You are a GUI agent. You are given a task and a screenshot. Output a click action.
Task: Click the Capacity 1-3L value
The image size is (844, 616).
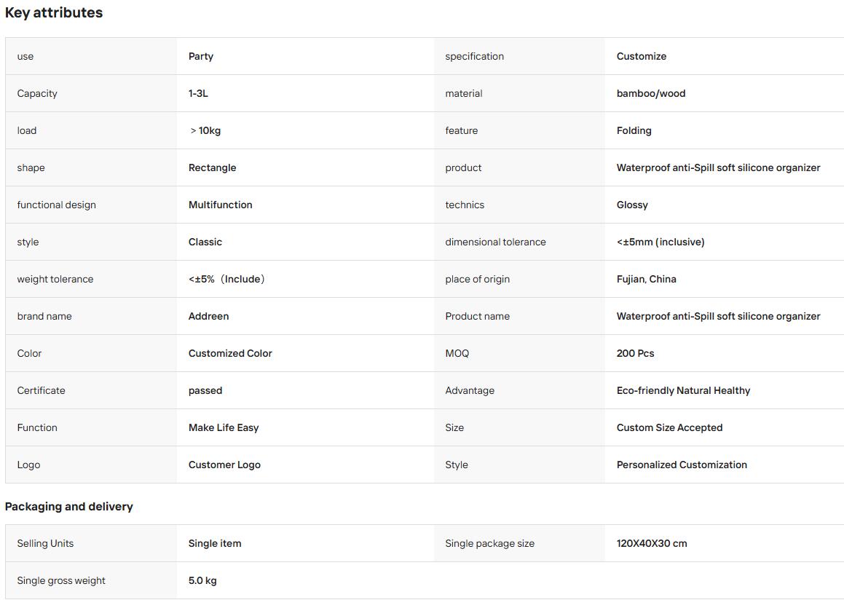[x=198, y=93]
